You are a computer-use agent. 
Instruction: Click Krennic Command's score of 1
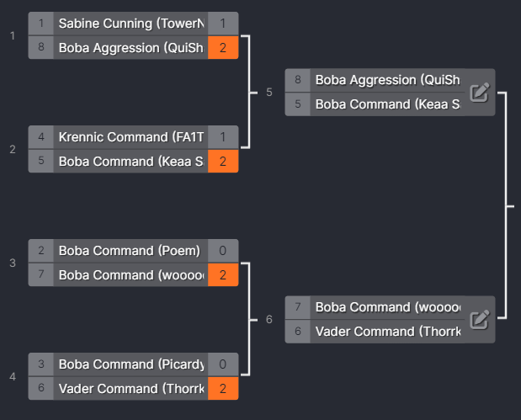coord(223,137)
